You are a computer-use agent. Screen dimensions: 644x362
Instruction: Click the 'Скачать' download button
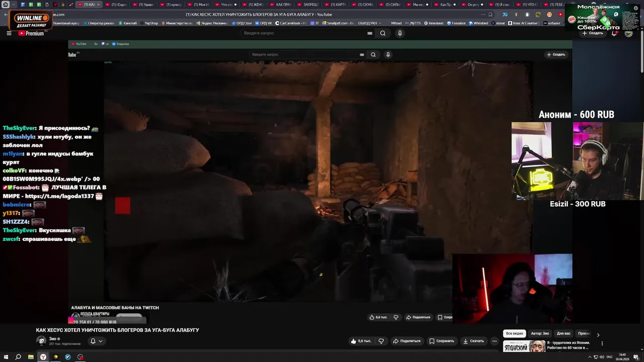(x=473, y=341)
